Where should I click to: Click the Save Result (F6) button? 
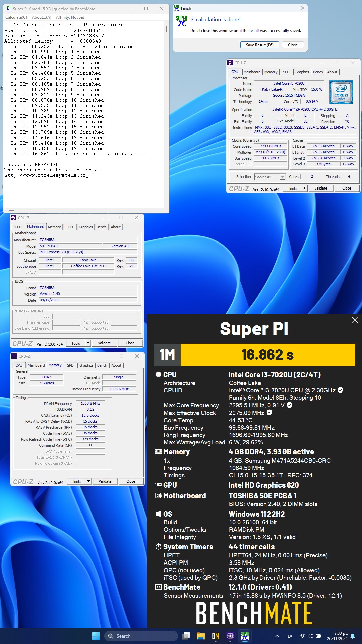point(260,45)
